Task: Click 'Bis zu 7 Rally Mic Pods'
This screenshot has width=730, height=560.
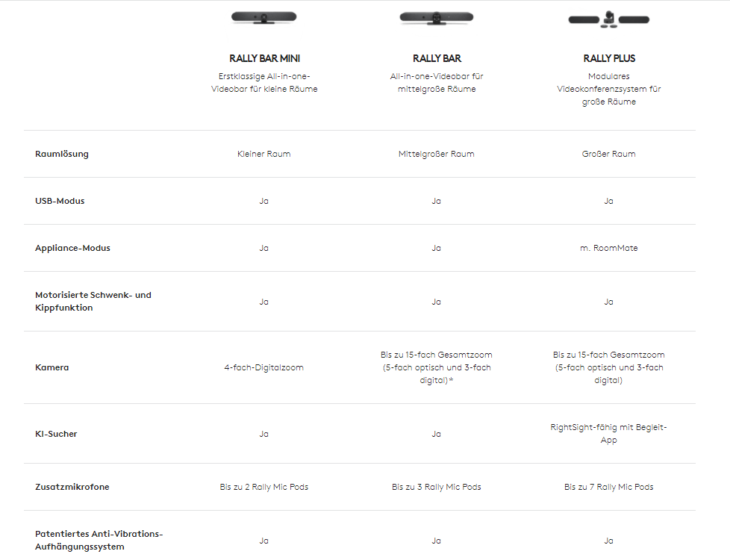Action: (608, 487)
